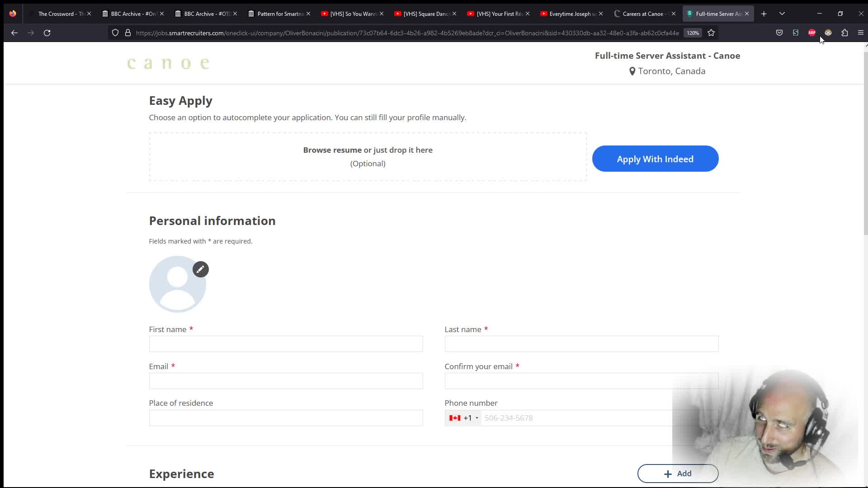Click the Personal information heading
Image resolution: width=868 pixels, height=488 pixels.
pyautogui.click(x=212, y=221)
